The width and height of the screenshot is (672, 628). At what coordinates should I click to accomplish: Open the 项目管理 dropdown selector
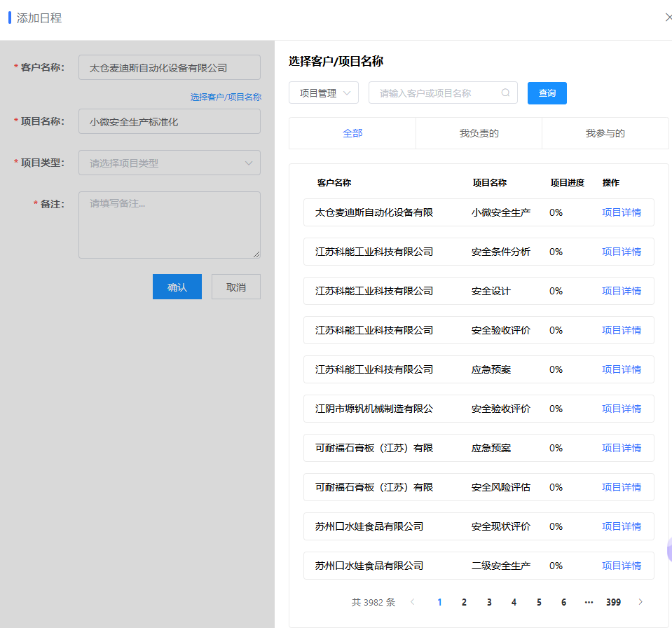point(324,93)
